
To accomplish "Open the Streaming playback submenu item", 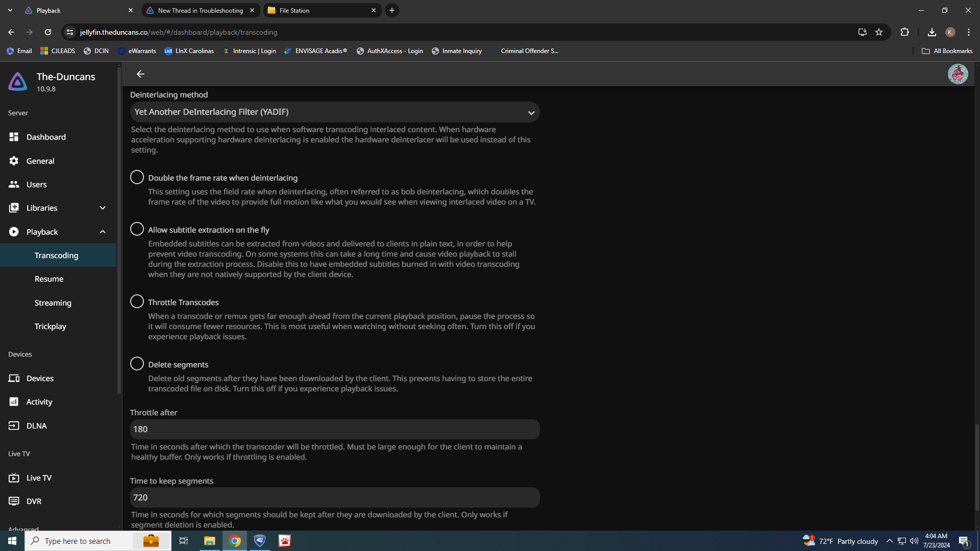I will pos(53,303).
